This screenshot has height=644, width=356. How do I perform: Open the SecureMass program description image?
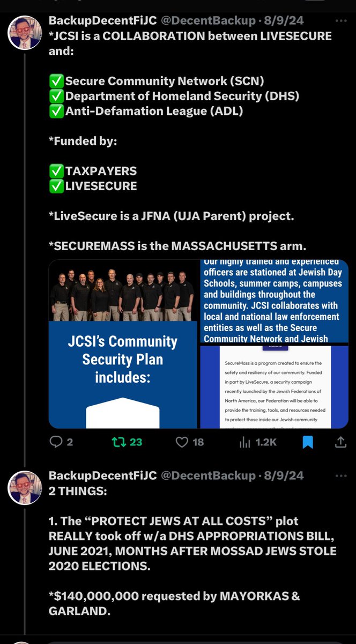click(274, 386)
